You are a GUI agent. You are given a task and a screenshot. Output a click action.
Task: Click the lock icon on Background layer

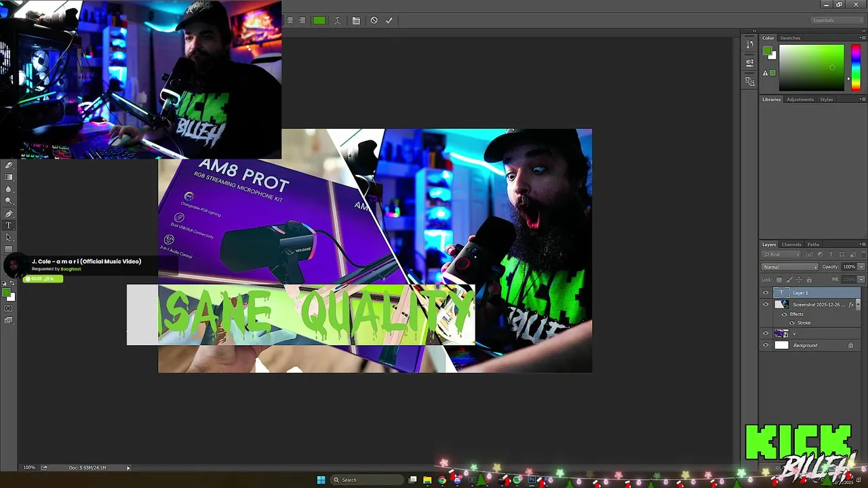[850, 346]
